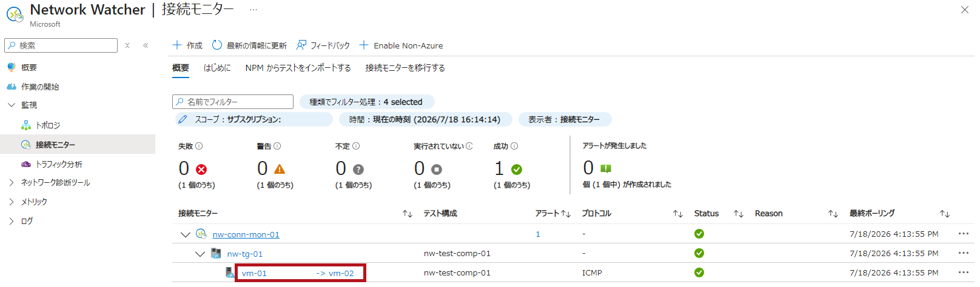Click the test group icon of nw-tg-01
This screenshot has width=980, height=287.
[216, 253]
